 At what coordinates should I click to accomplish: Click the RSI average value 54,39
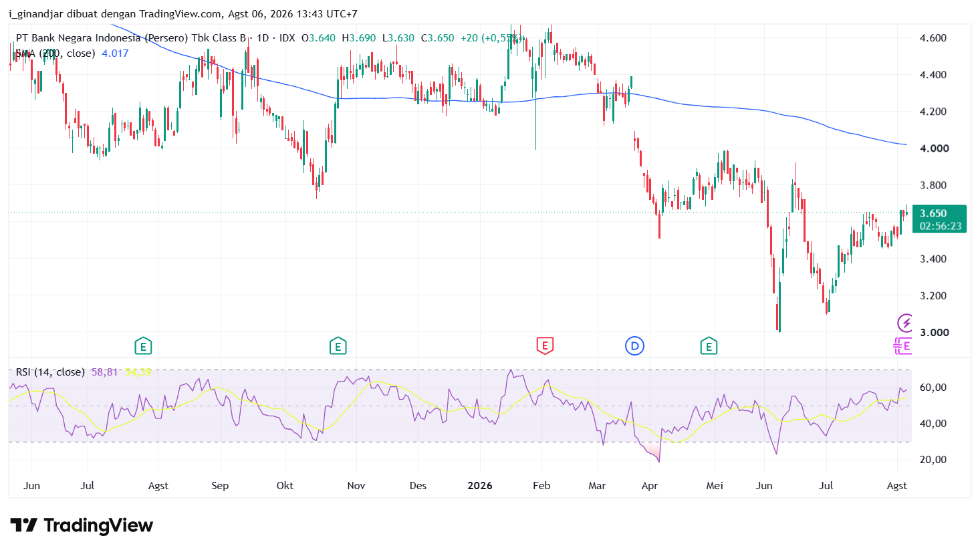point(138,372)
